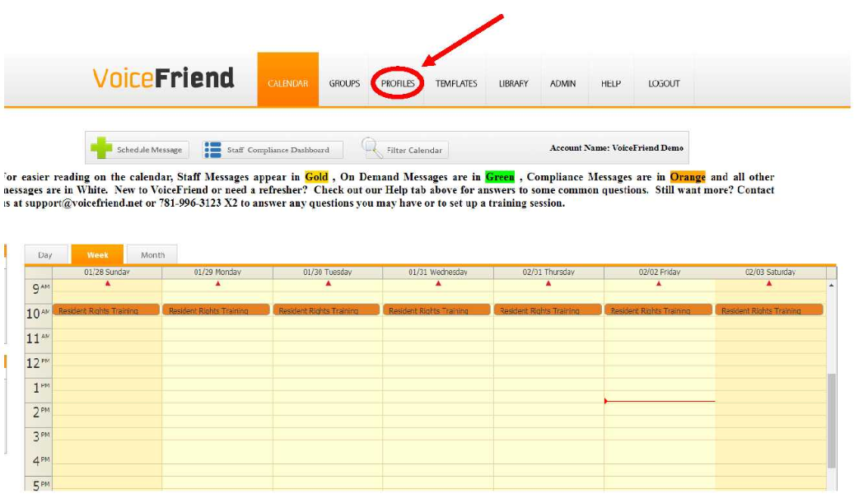Open Tuesday's Resident Rights Training event

pos(327,310)
